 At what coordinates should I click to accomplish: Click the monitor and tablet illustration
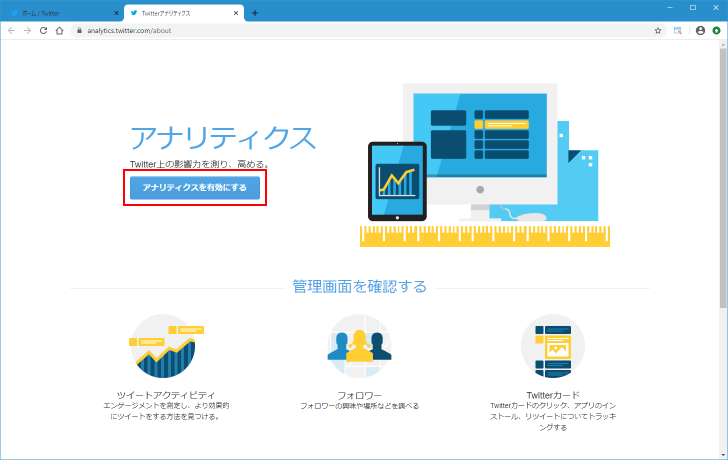485,165
